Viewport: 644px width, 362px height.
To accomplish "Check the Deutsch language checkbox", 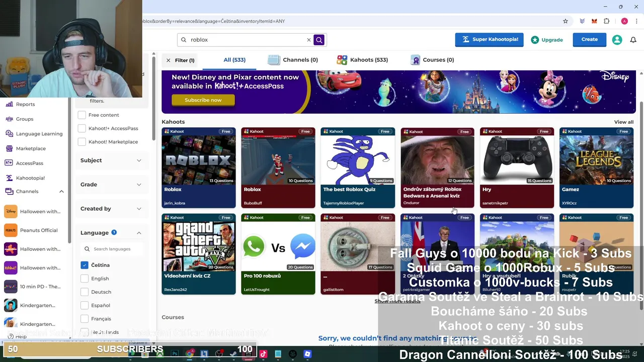I will [85, 292].
